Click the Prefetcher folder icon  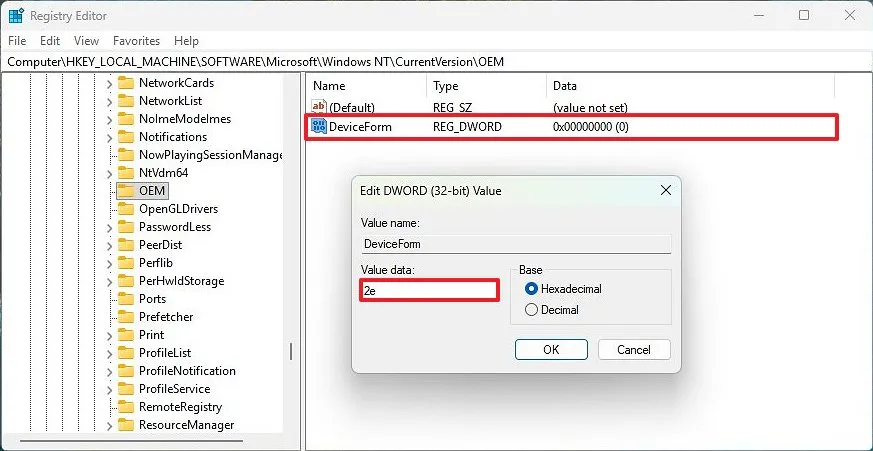point(126,317)
